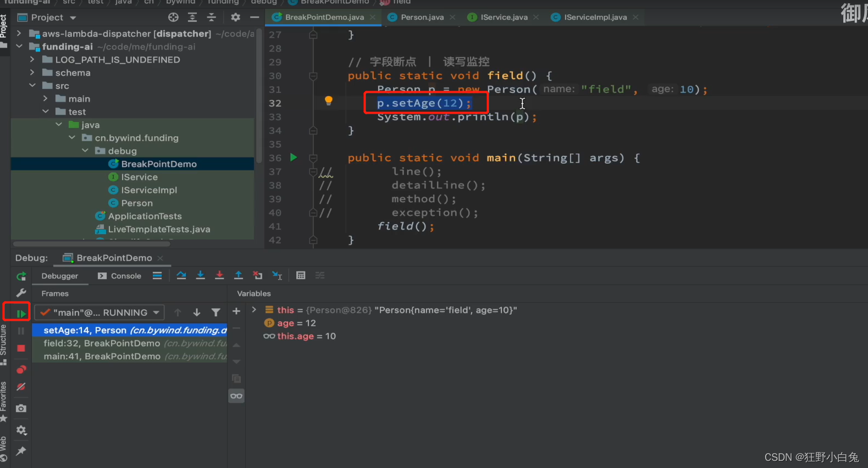Screen dimensions: 868x468
Task: Open LiveTemplateTests.java in project tree
Action: tap(159, 229)
